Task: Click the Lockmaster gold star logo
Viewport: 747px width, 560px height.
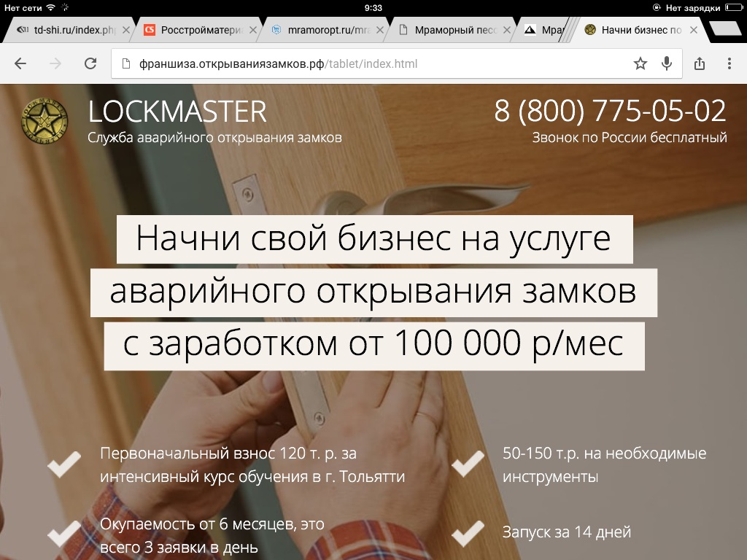Action: (44, 121)
